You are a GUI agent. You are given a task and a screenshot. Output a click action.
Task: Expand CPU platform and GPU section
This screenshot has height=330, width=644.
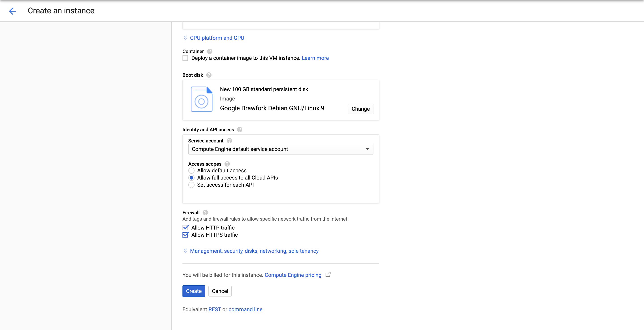[216, 38]
